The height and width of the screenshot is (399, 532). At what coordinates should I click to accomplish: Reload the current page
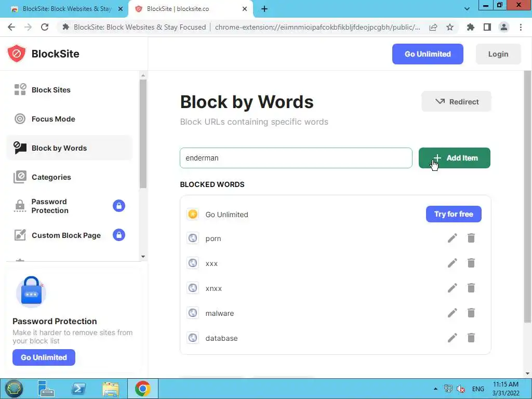click(45, 27)
